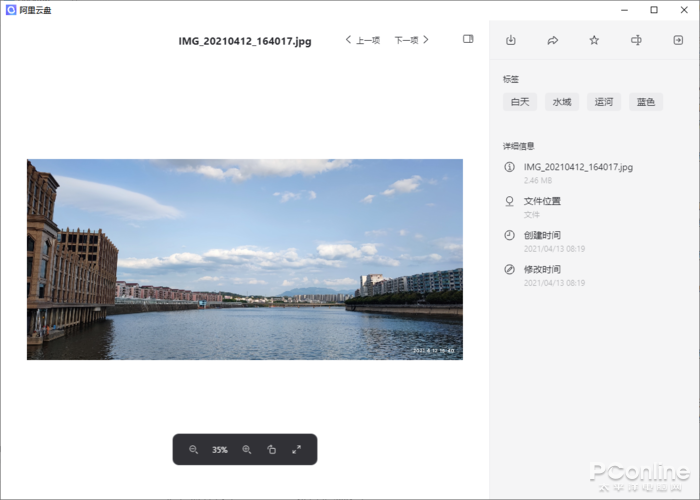Select the 白天 tag
This screenshot has height=500, width=700.
519,102
